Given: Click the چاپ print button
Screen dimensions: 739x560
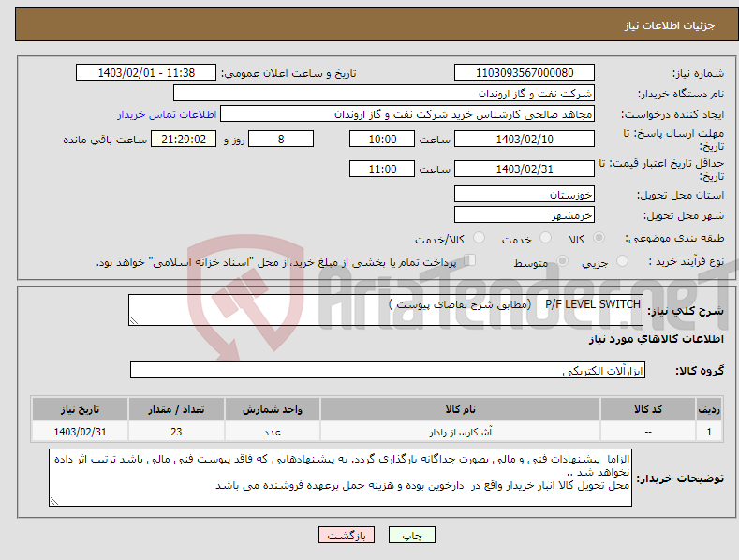Looking at the screenshot, I should [412, 535].
